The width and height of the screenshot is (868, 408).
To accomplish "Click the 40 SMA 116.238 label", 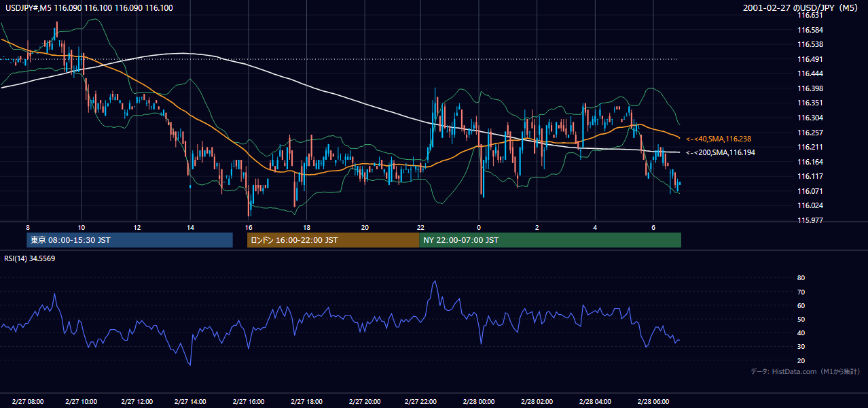I will [719, 139].
